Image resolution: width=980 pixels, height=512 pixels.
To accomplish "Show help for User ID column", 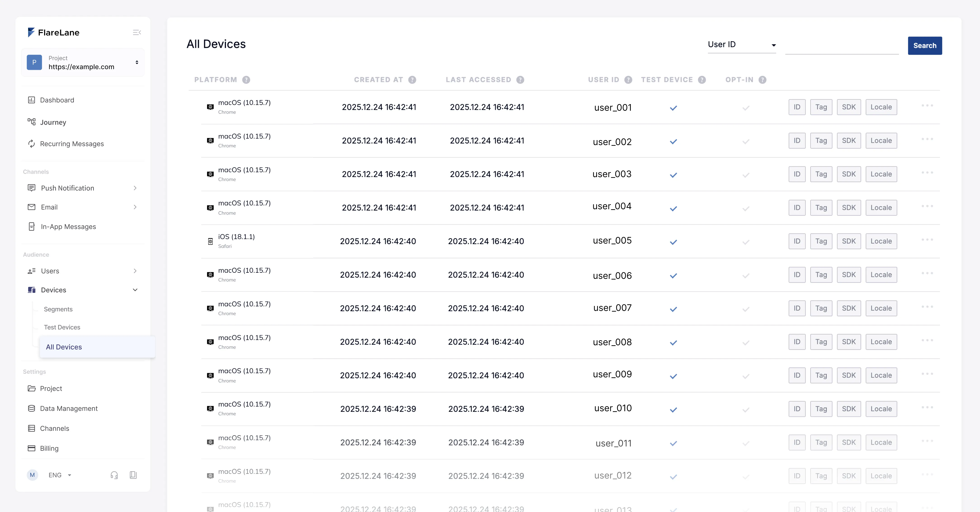I will (x=628, y=80).
